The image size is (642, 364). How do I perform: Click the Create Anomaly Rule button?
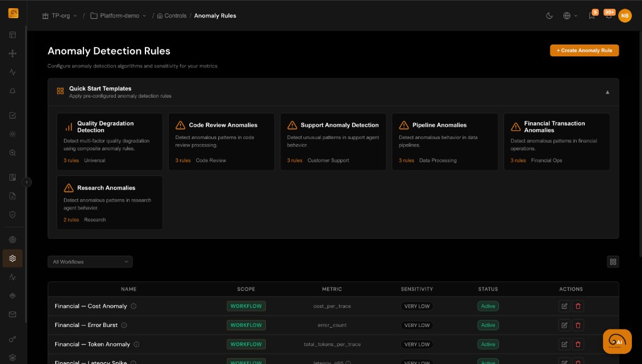(x=584, y=50)
